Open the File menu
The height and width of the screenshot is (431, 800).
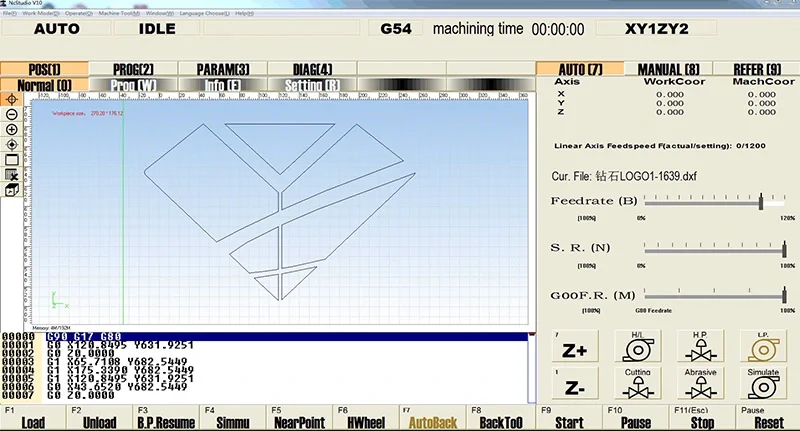pyautogui.click(x=10, y=13)
